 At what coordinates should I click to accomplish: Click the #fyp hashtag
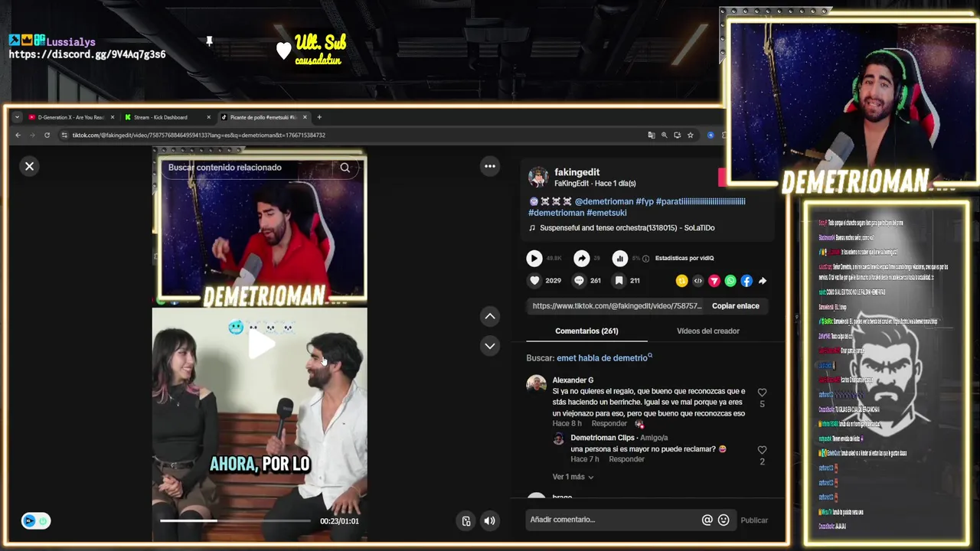tap(645, 202)
